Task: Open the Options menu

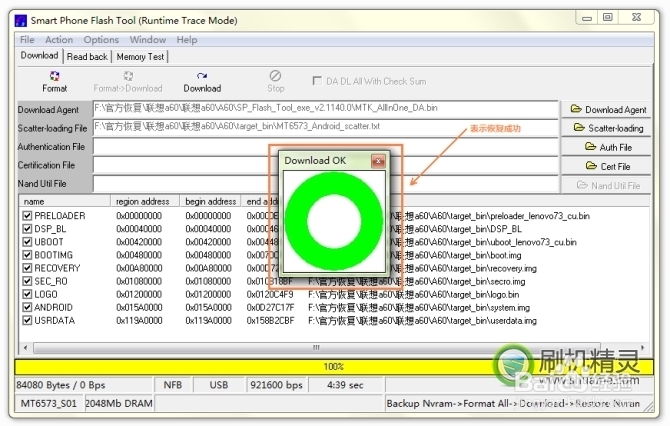Action: [x=101, y=40]
